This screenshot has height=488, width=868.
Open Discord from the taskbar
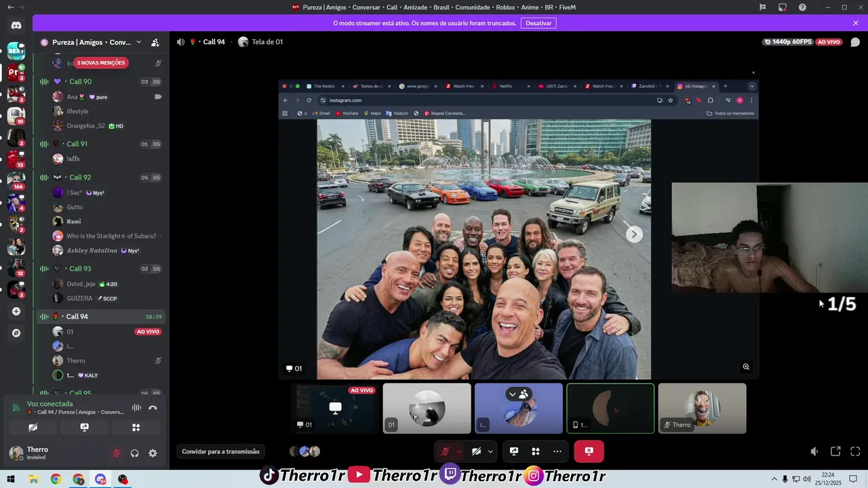100,479
